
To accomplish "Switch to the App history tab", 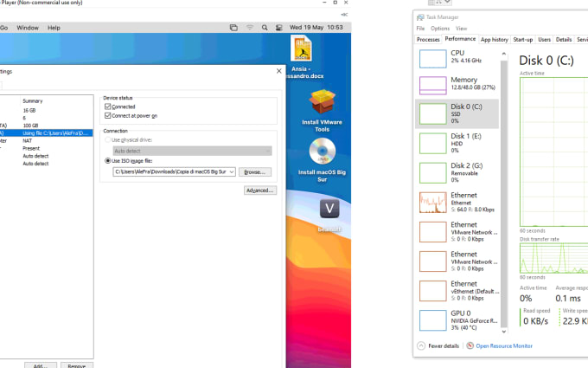I will pos(495,40).
